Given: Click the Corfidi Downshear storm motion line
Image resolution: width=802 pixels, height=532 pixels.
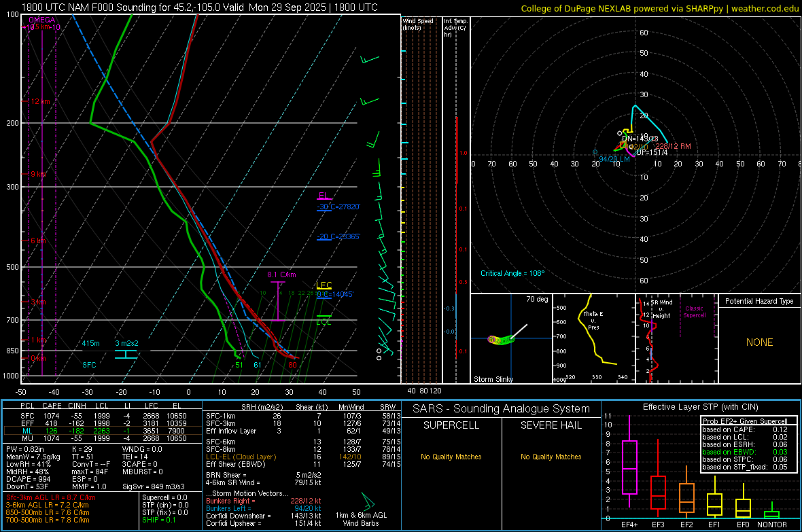Looking at the screenshot, I should [264, 516].
